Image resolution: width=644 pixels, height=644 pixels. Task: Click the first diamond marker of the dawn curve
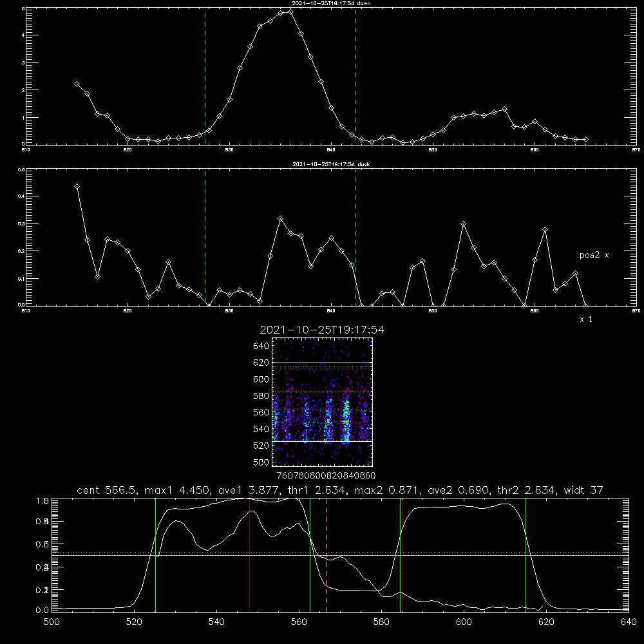[77, 84]
